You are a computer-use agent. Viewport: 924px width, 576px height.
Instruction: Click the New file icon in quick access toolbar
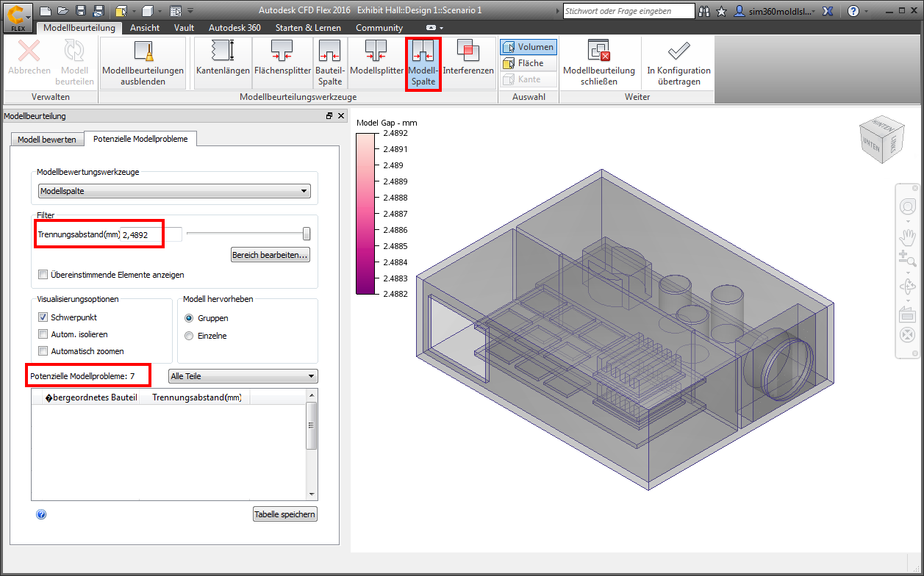pos(46,11)
